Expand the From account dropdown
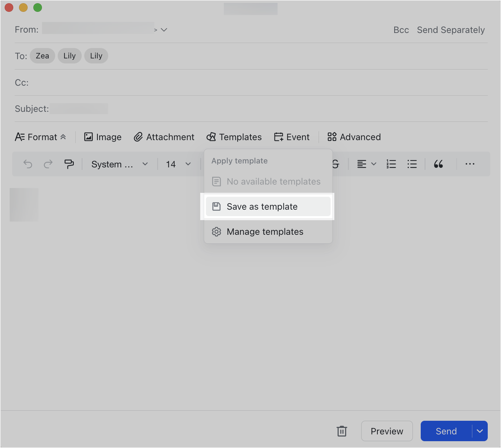 tap(164, 30)
